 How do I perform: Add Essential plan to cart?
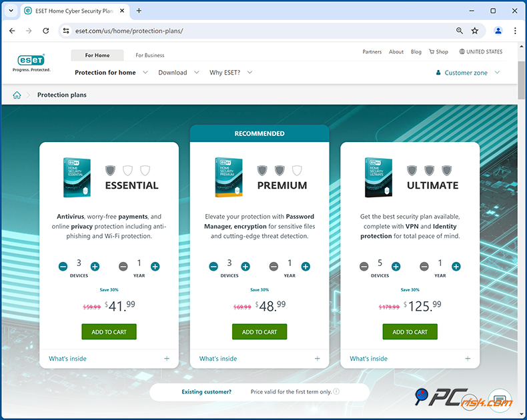click(109, 331)
